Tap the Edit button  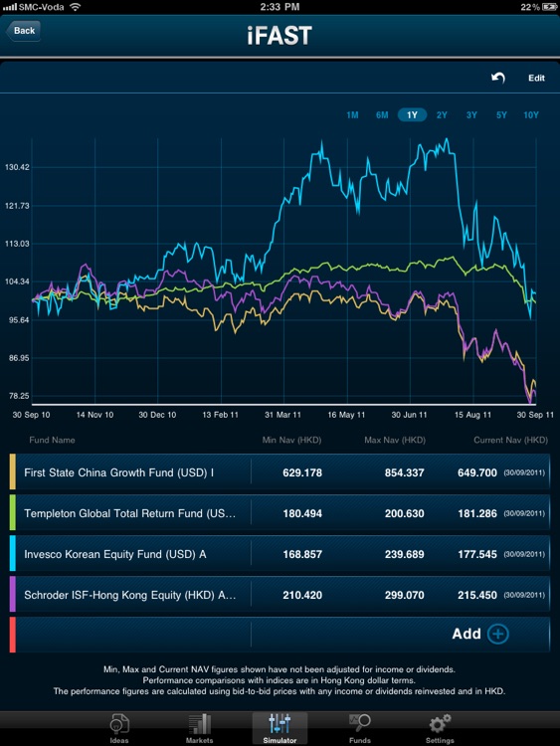point(536,78)
